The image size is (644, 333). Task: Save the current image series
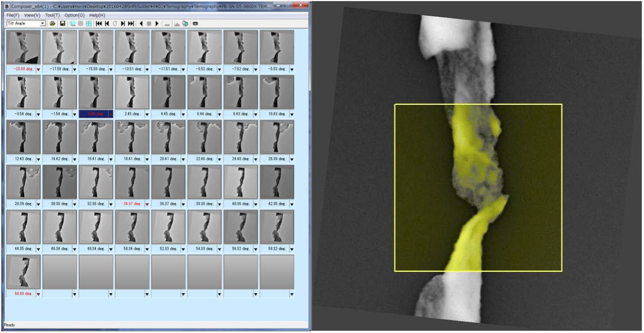(x=62, y=22)
